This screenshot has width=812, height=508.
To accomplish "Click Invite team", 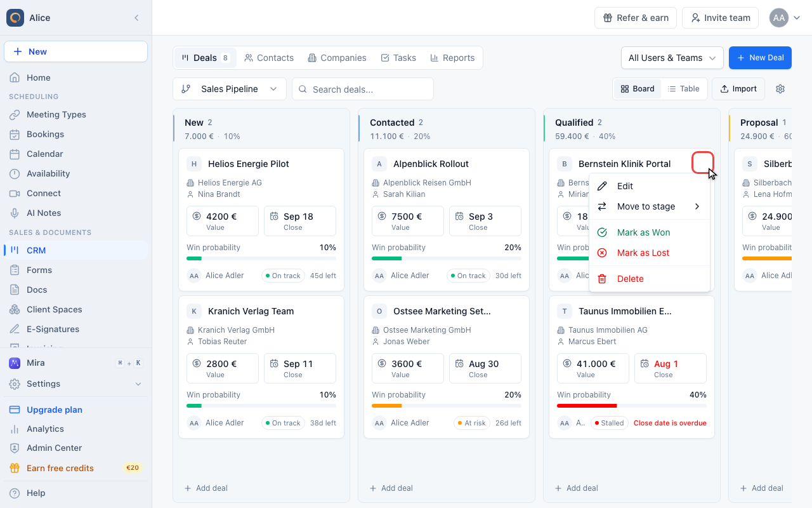I will pos(721,18).
